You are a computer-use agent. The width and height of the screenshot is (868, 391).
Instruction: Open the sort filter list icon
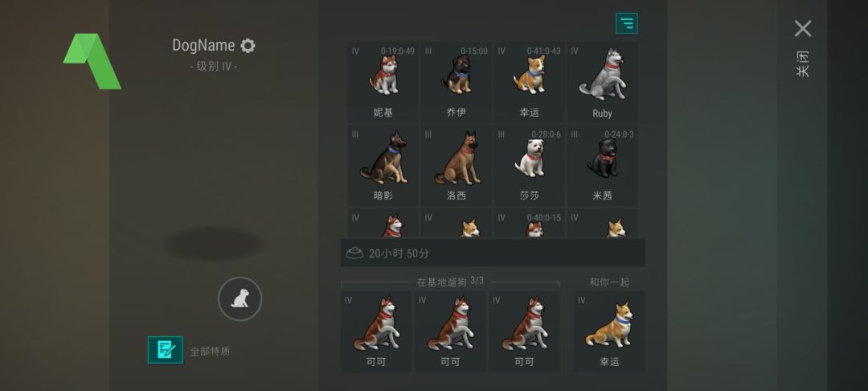click(627, 23)
